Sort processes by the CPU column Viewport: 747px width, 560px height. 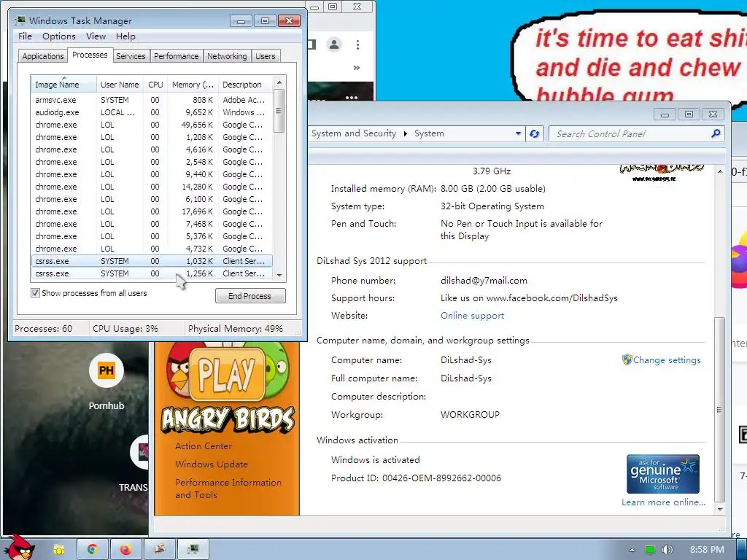(x=155, y=85)
